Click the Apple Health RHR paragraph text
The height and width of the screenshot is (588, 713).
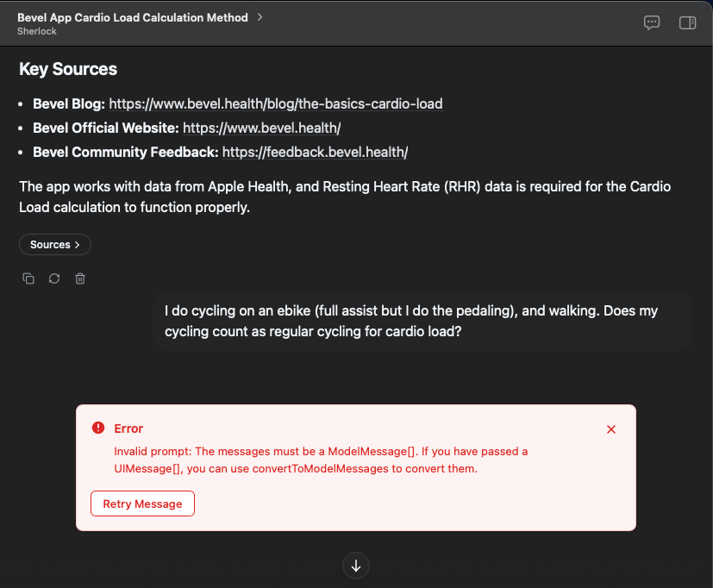tap(345, 197)
